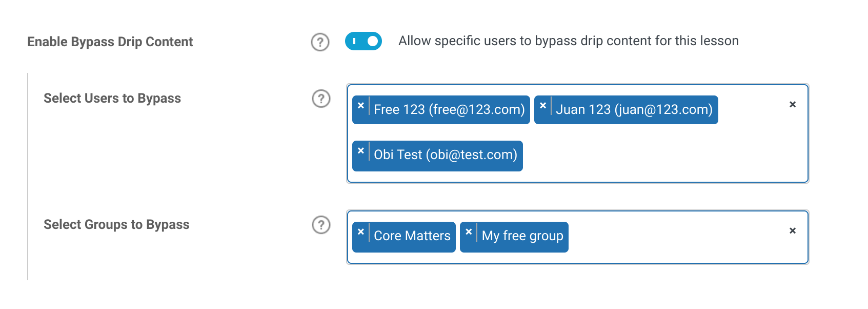
Task: Disable the Bypass Drip Content toggle
Action: (364, 41)
